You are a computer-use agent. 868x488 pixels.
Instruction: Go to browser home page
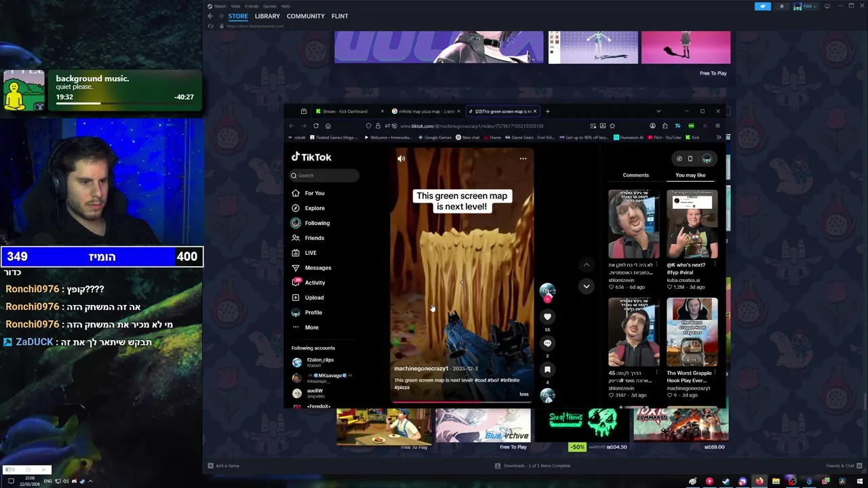(x=328, y=126)
